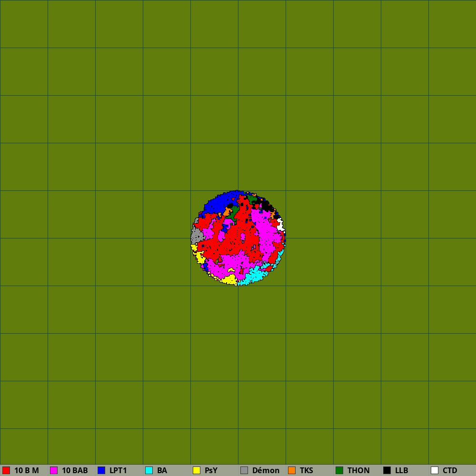Select the "LPT1" legend label
476x476 pixels.
click(x=118, y=470)
